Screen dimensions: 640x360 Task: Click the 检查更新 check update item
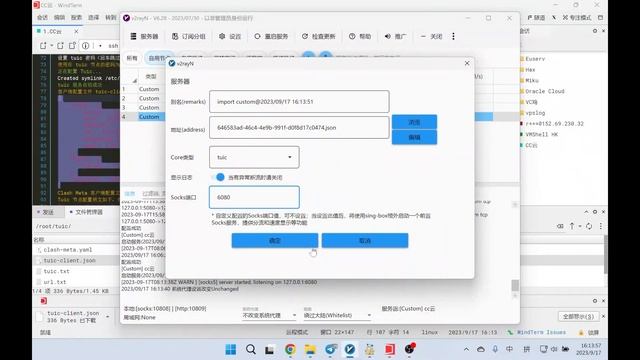(318, 36)
